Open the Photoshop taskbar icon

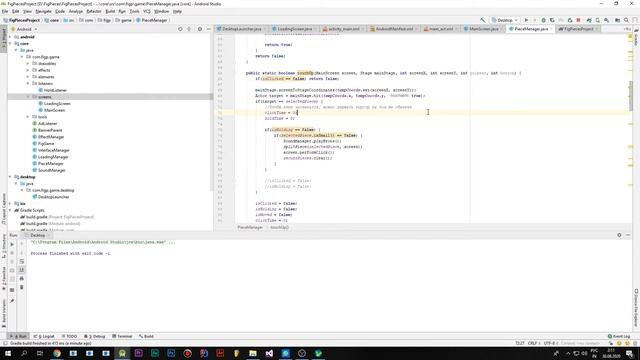click(x=171, y=353)
